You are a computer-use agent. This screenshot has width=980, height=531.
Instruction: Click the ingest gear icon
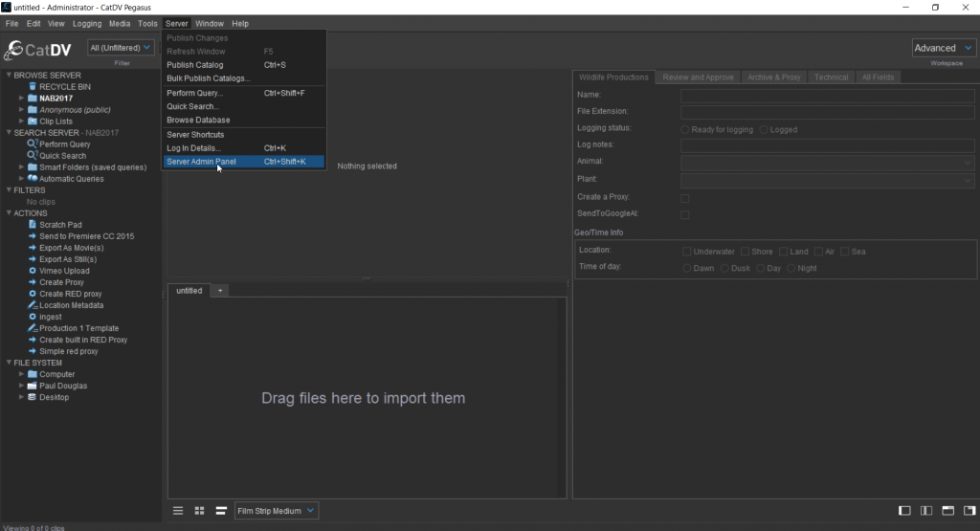[33, 317]
